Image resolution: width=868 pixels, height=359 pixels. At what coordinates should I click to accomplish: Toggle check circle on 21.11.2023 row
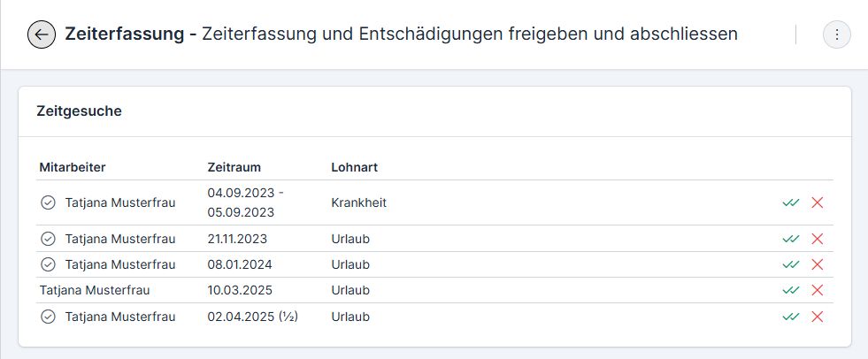tap(48, 239)
